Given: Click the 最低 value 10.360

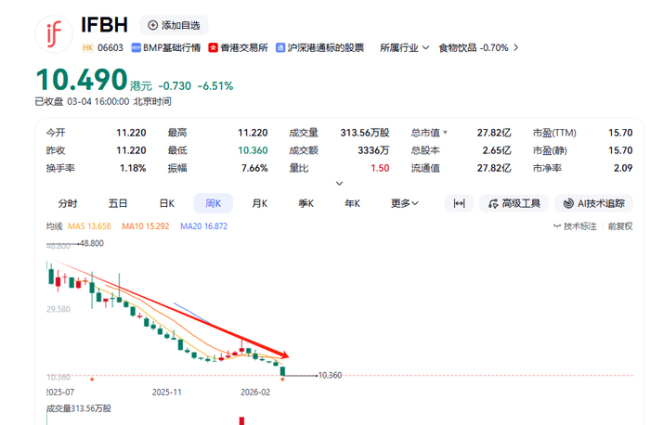Looking at the screenshot, I should point(253,151).
